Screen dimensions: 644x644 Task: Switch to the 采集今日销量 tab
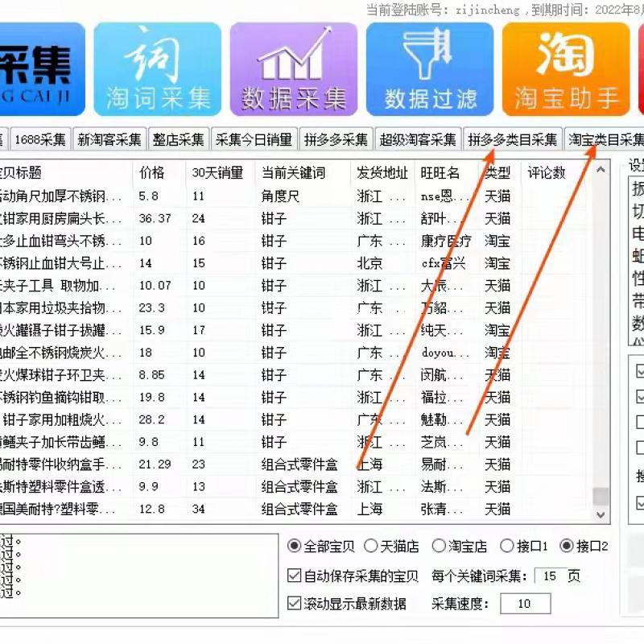[254, 139]
